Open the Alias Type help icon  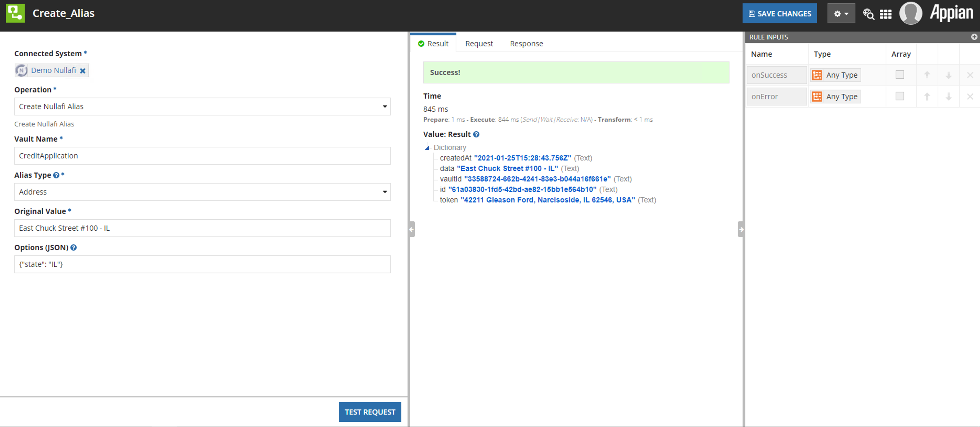56,175
